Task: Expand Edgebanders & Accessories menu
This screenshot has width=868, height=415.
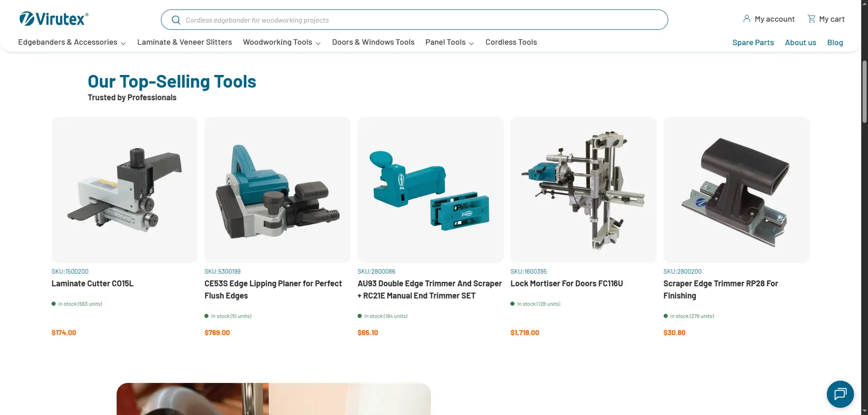Action: pos(72,42)
